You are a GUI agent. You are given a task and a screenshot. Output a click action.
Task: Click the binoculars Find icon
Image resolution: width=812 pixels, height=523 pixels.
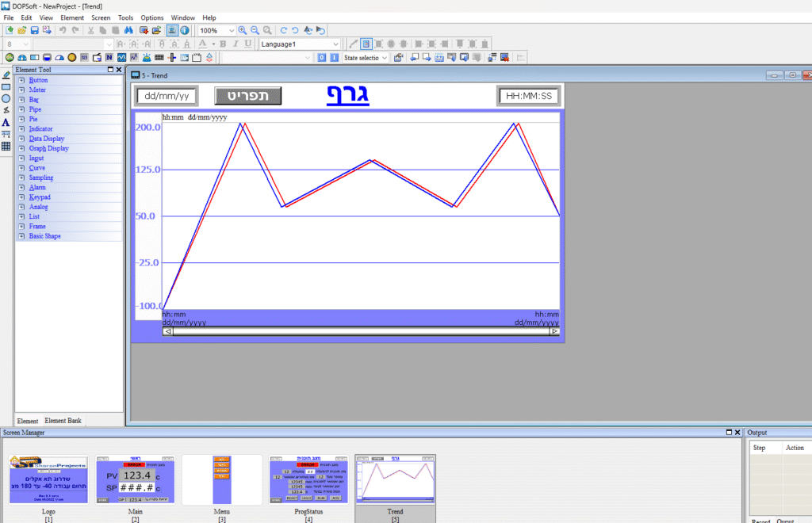tap(128, 30)
